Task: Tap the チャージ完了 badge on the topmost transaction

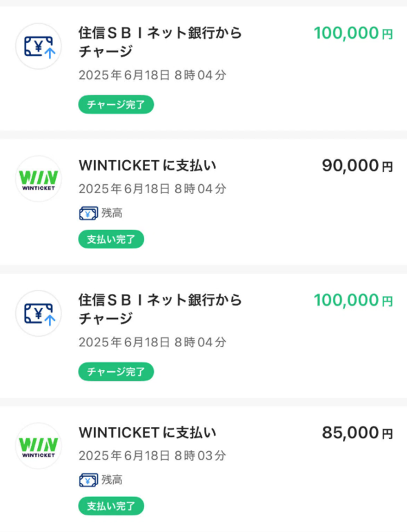Action: [x=116, y=104]
